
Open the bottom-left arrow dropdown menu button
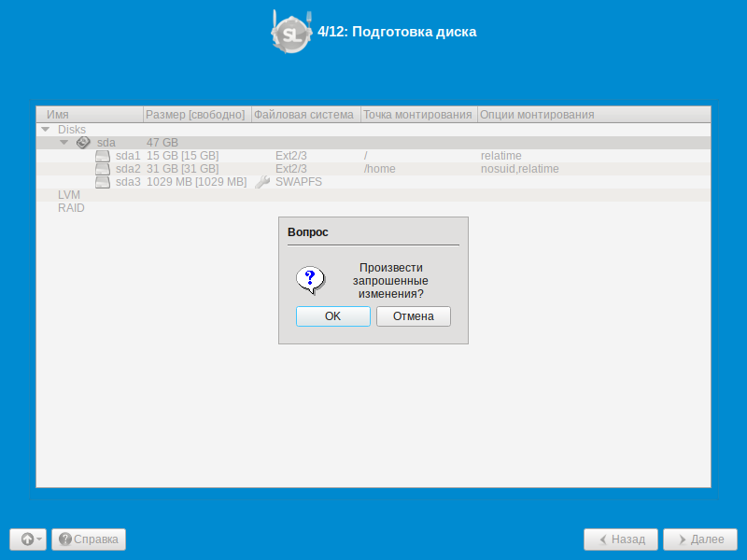[28, 539]
